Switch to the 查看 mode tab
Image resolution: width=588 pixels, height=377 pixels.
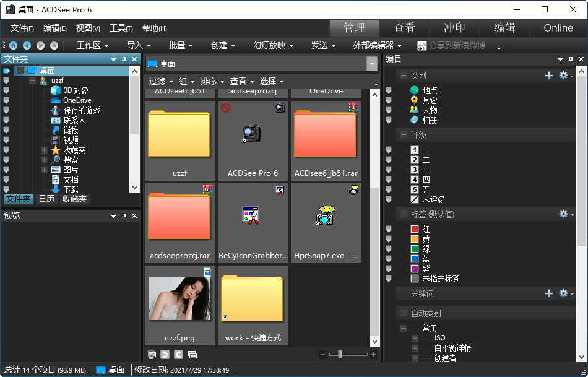(x=405, y=28)
